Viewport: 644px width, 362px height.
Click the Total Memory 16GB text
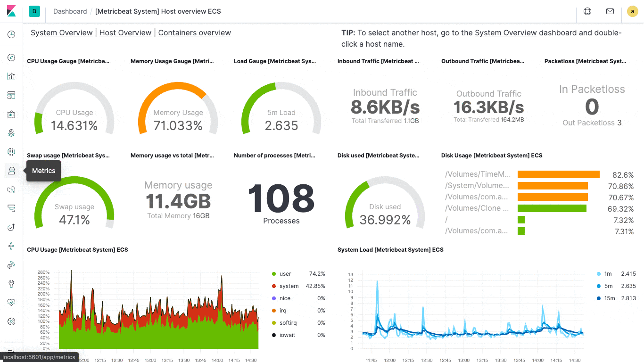tap(178, 216)
